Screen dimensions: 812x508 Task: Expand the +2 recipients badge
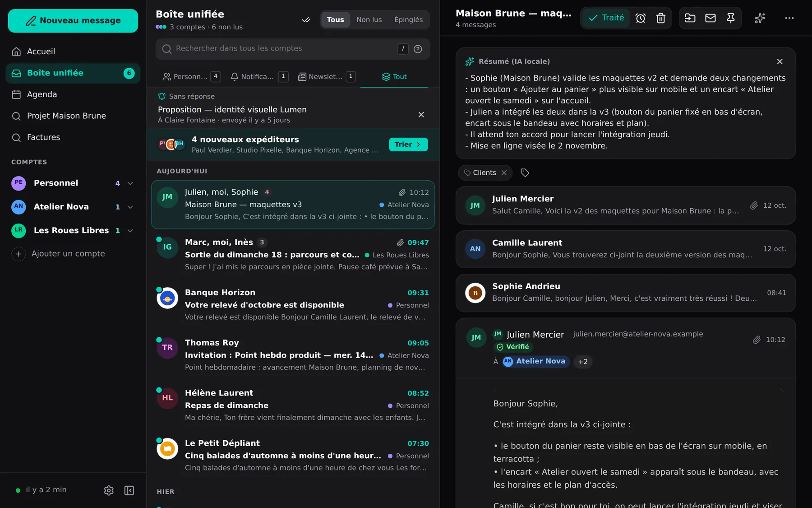[x=583, y=362]
